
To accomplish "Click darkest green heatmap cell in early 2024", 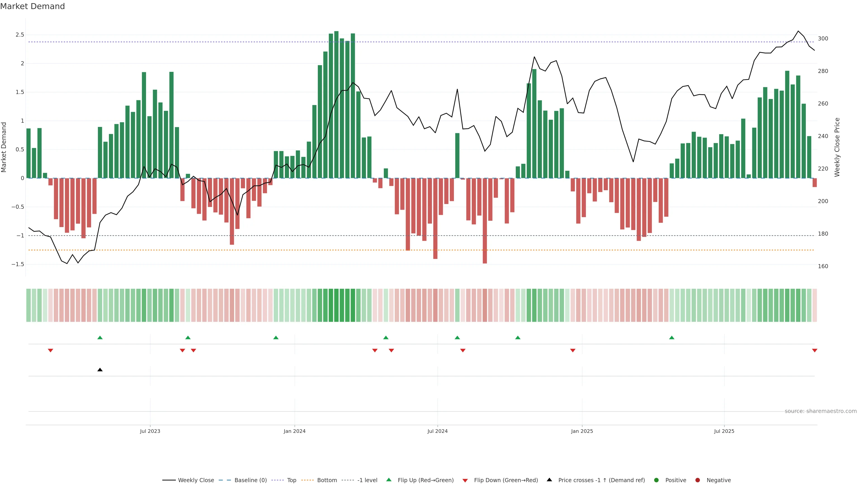I will (336, 305).
